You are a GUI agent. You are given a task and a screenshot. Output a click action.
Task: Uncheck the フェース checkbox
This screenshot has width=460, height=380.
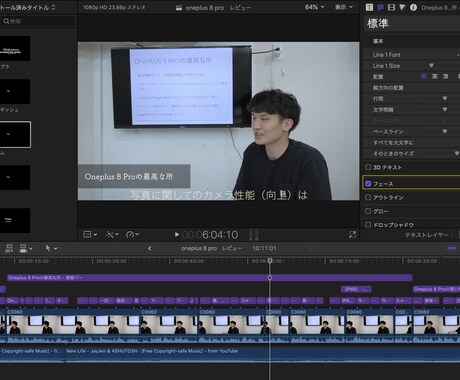click(368, 183)
